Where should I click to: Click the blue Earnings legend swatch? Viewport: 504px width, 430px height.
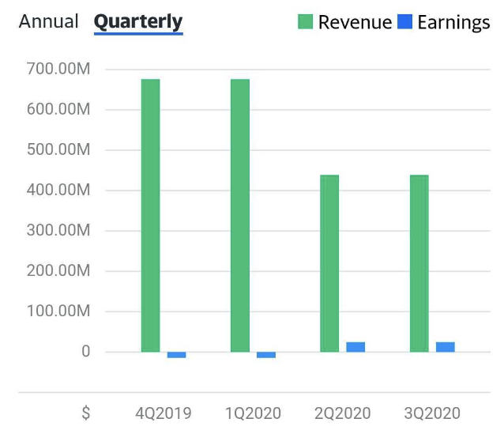coord(404,22)
